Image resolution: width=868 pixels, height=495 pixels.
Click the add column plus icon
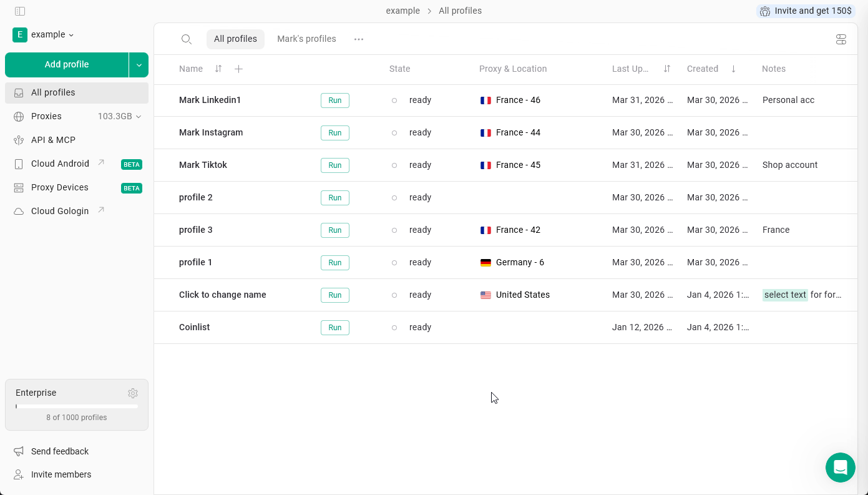(238, 69)
